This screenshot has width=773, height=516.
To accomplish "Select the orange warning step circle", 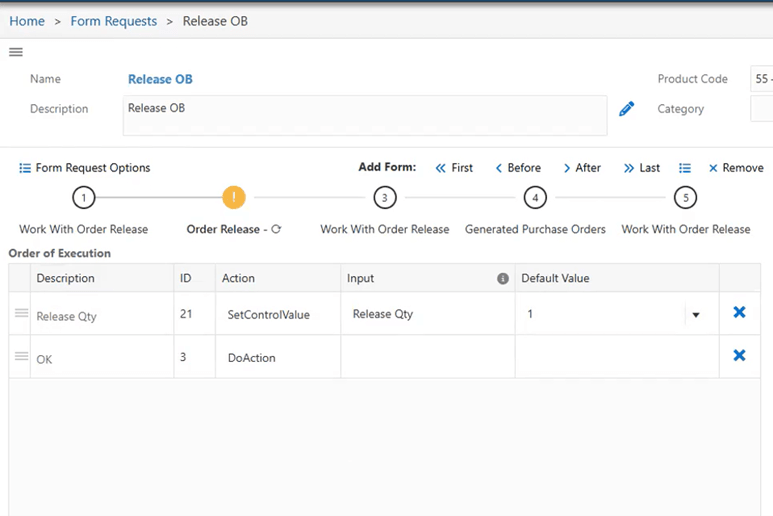I will point(234,198).
